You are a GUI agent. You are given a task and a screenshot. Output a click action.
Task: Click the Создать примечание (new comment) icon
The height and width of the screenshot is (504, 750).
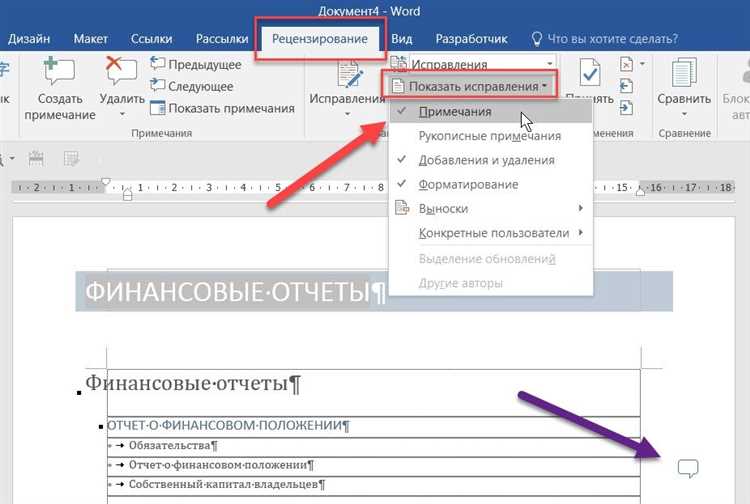tap(59, 74)
